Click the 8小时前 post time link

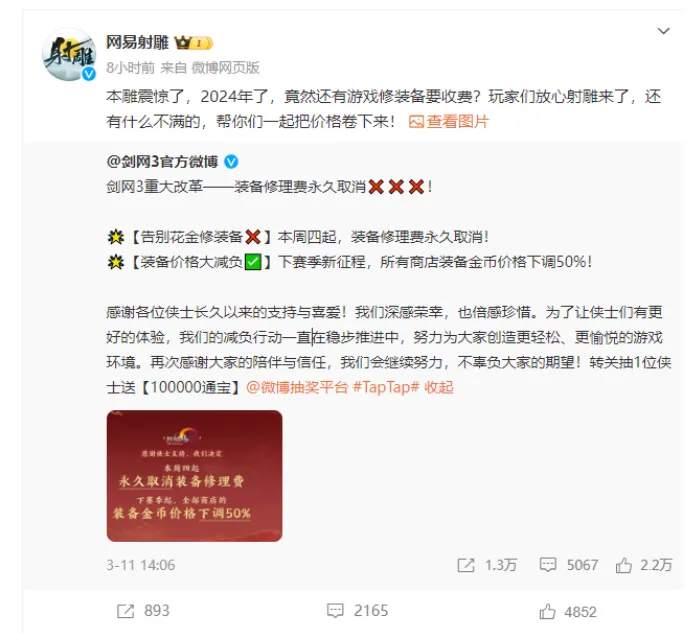tap(131, 68)
